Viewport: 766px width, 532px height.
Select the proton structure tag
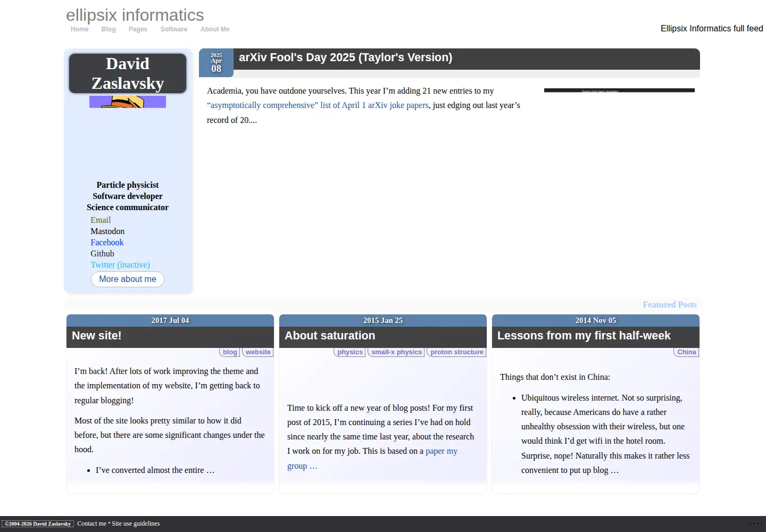tap(457, 352)
